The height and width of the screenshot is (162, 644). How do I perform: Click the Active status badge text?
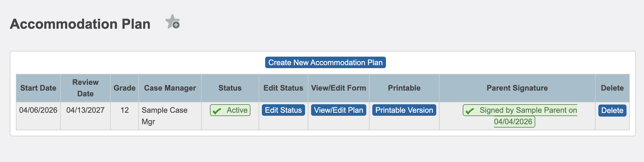click(x=237, y=110)
